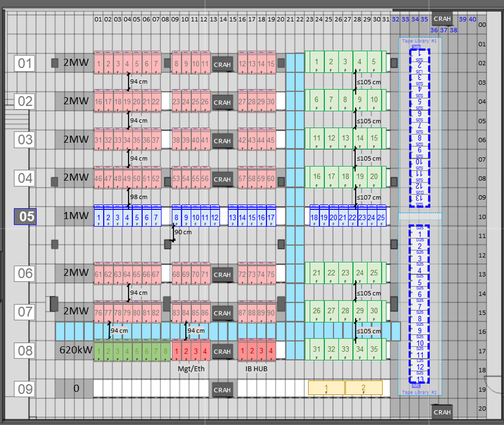Open the Tape Library #2 dashed region
The width and height of the screenshot is (504, 425).
pyautogui.click(x=420, y=392)
